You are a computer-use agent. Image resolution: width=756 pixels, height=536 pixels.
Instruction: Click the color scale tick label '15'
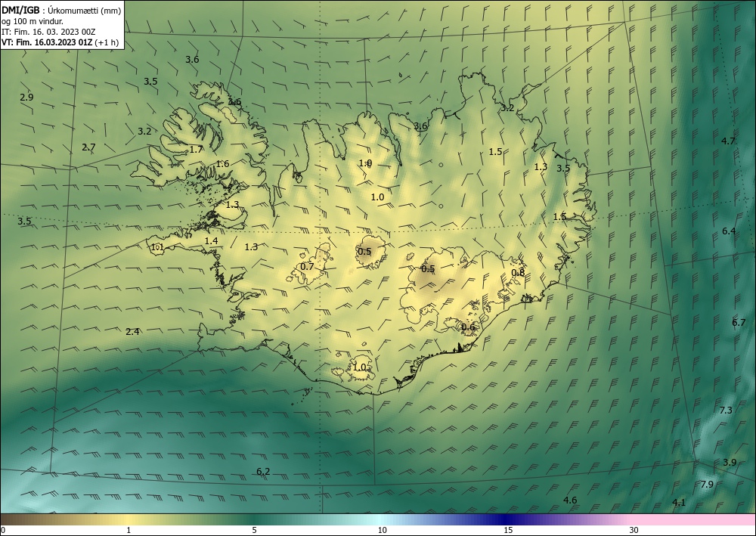[508, 531]
